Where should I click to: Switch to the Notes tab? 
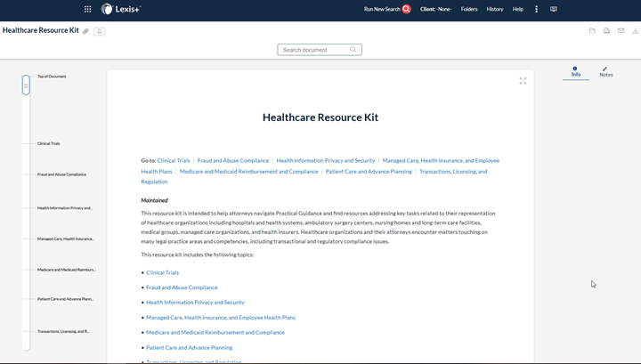coord(606,72)
